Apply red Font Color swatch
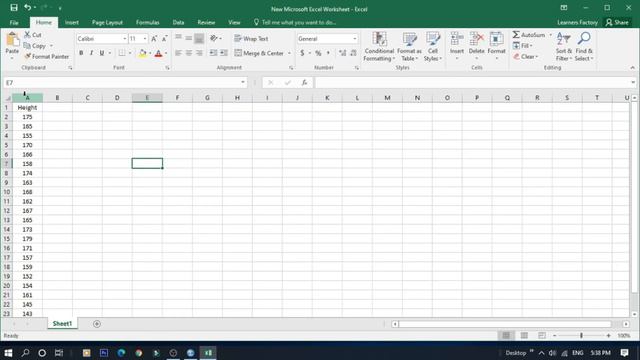Image resolution: width=640 pixels, height=360 pixels. [x=158, y=53]
